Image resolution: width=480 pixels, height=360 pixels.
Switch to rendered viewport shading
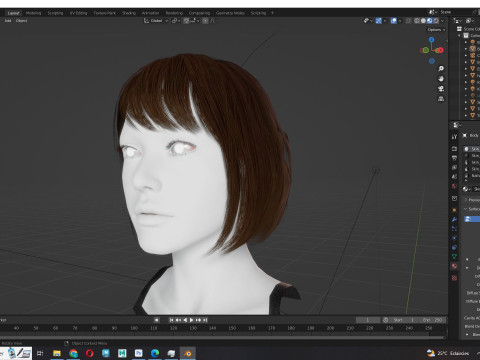pyautogui.click(x=436, y=21)
